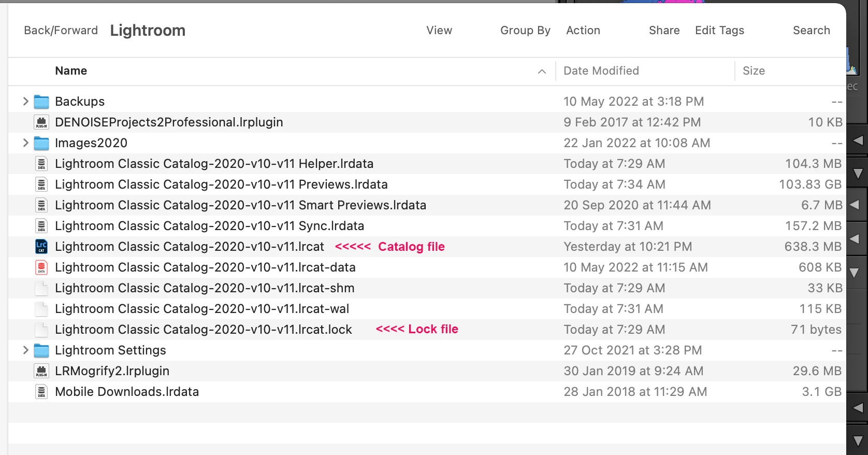Select the v11.lrcat-data file name
This screenshot has height=455, width=868.
205,267
